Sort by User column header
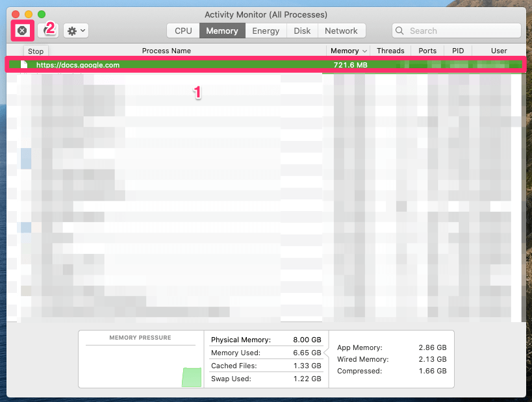 [499, 51]
